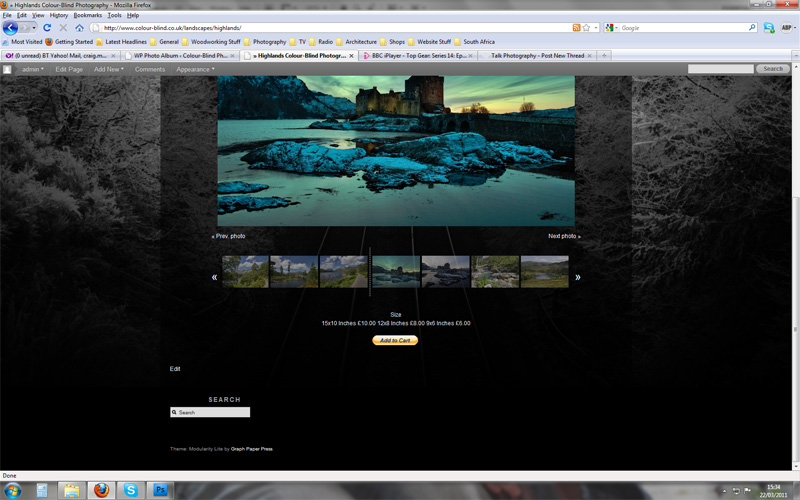This screenshot has width=800, height=500.
Task: Open the History menu
Action: click(59, 15)
